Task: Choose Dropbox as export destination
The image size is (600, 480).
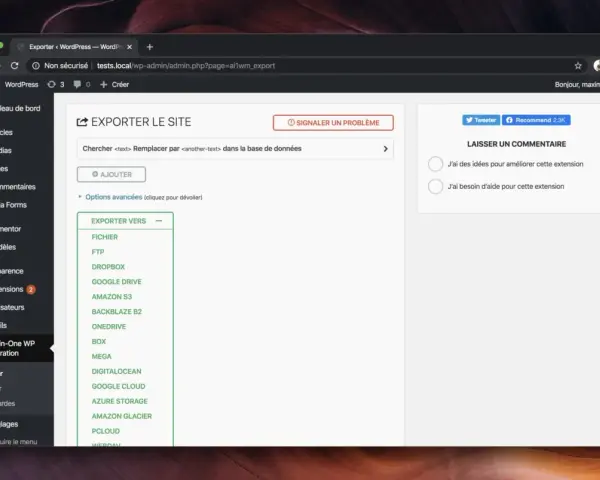Action: click(x=108, y=267)
